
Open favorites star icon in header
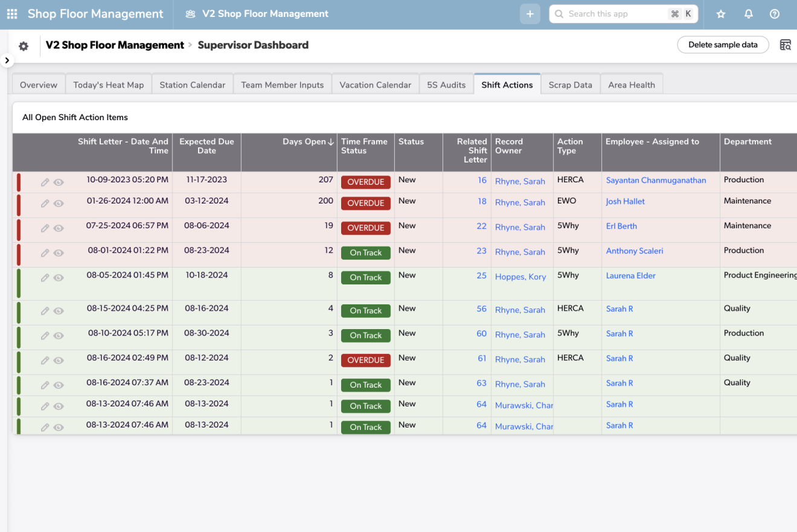pos(720,14)
